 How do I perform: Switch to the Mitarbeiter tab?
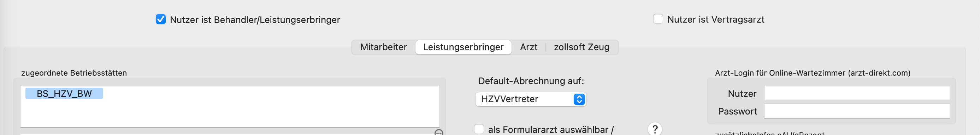(383, 47)
